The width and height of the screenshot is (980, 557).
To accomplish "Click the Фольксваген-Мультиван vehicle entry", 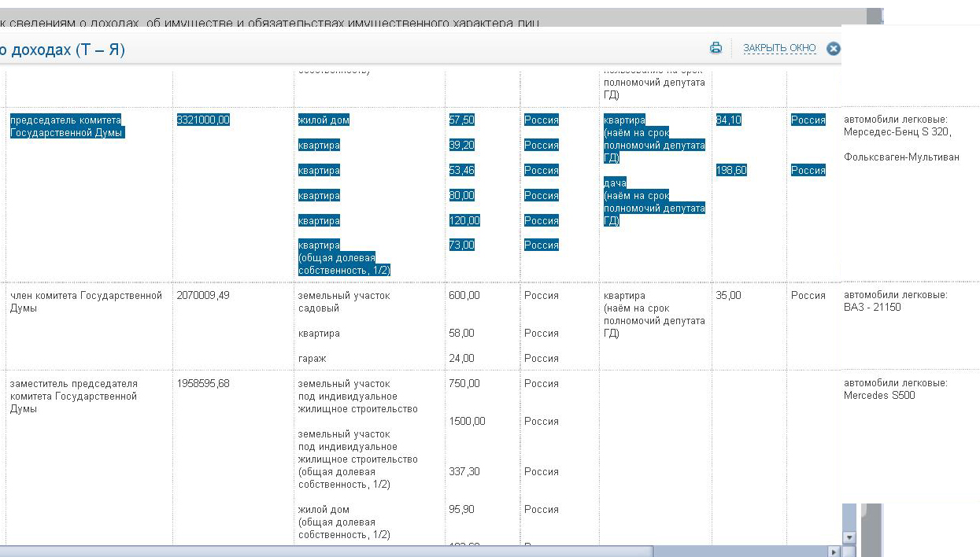I will click(901, 157).
